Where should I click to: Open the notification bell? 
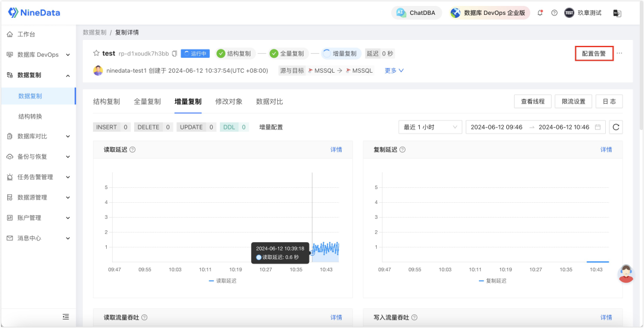click(x=540, y=13)
